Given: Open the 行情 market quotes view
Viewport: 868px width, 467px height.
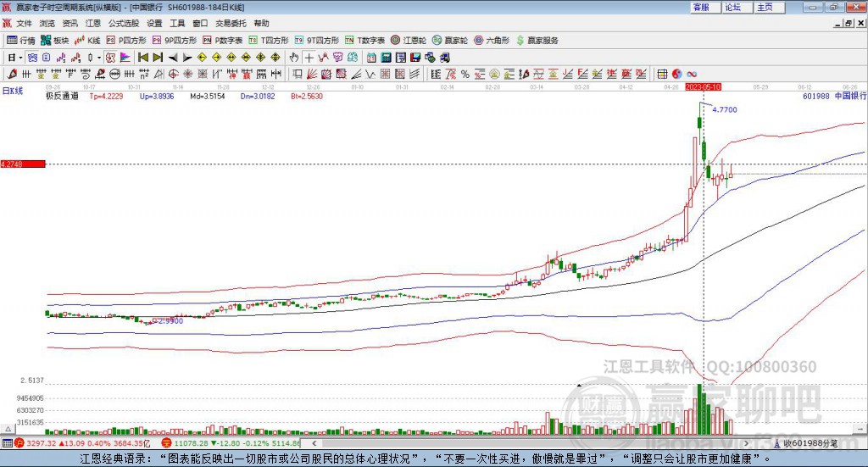Looking at the screenshot, I should coord(20,41).
